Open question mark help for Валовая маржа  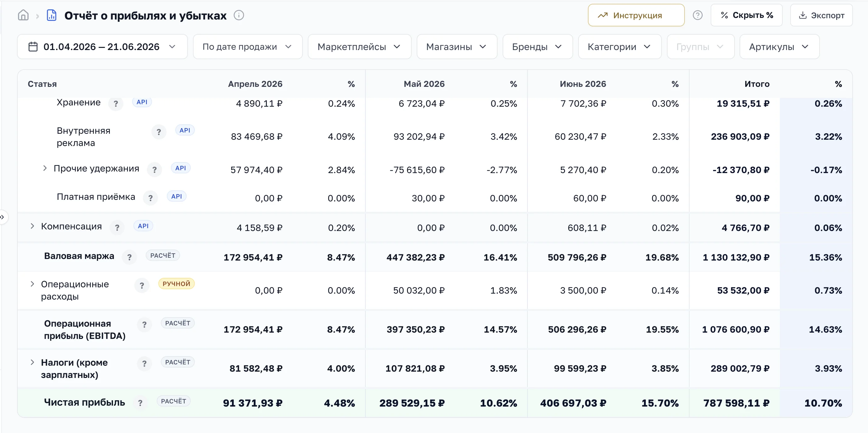point(129,257)
